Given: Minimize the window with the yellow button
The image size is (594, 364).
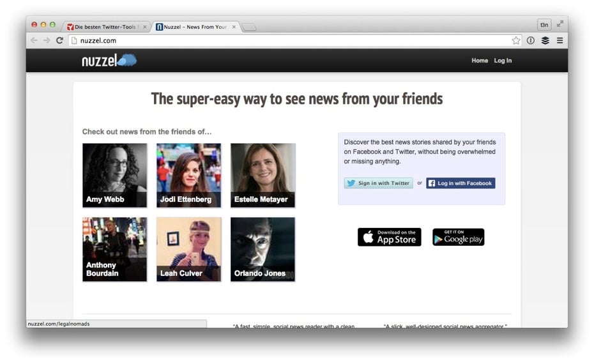Looking at the screenshot, I should coord(43,25).
